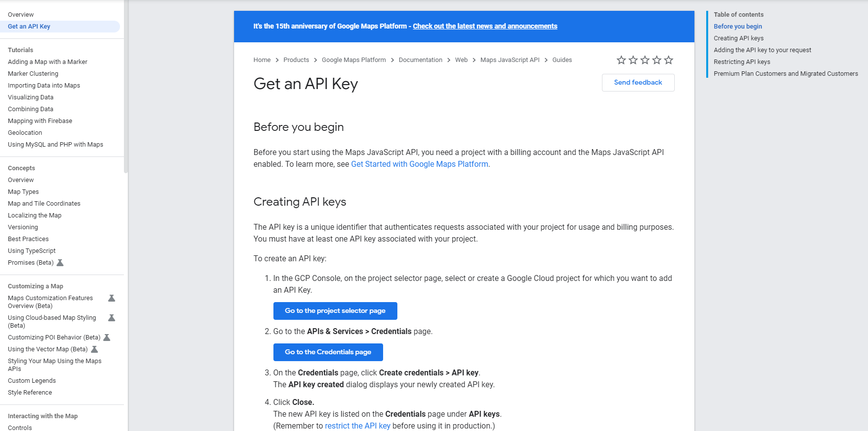Screen dimensions: 868x431
Task: Rate the page one star
Action: [621, 60]
